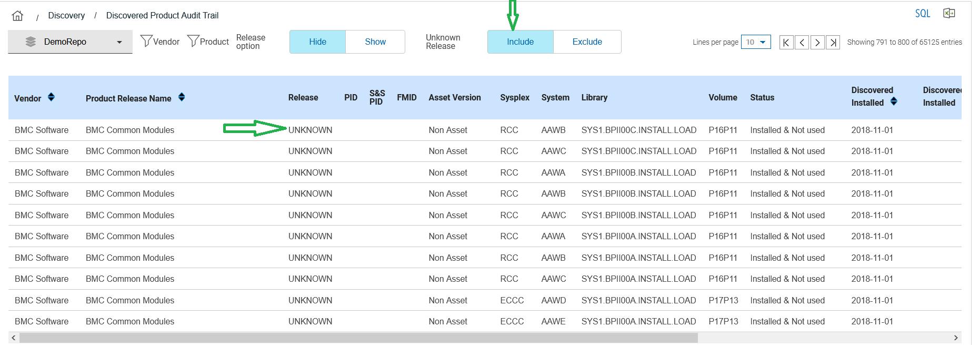The width and height of the screenshot is (980, 347).
Task: Open Discovery breadcrumb link
Action: pos(66,15)
